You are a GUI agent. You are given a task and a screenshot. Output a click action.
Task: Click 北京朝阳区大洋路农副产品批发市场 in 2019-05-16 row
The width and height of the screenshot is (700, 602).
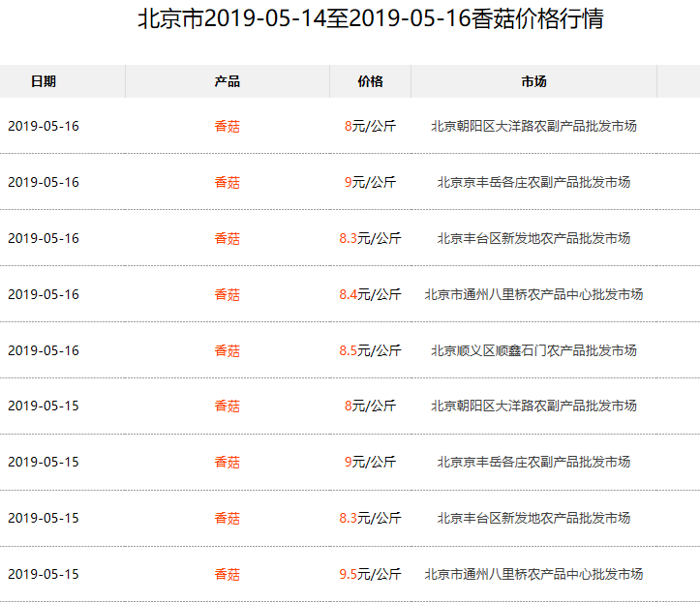click(533, 126)
